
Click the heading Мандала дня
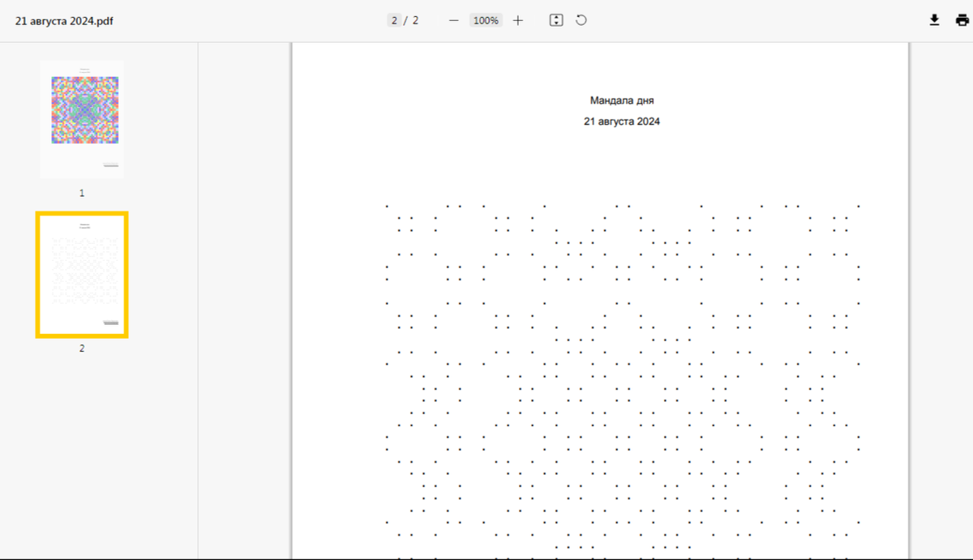point(622,100)
